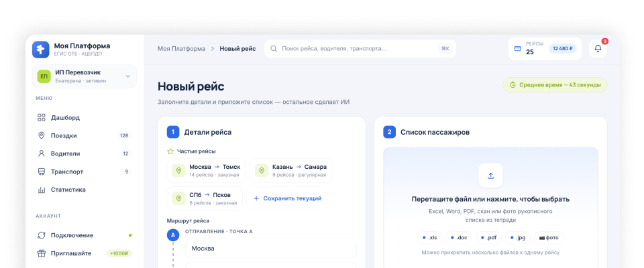Click the .jpg format chip
644x268 pixels.
tap(518, 238)
